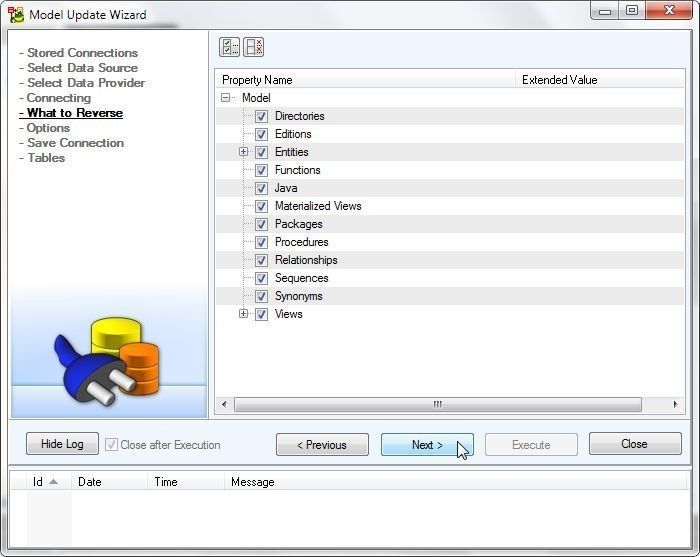Toggle the Entities checkbox
This screenshot has height=557, width=700.
[261, 152]
